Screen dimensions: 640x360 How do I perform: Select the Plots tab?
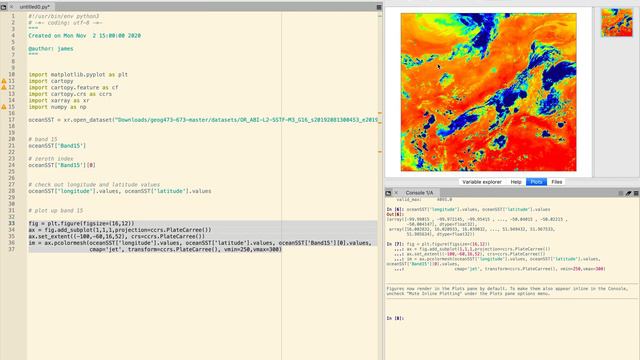click(536, 182)
